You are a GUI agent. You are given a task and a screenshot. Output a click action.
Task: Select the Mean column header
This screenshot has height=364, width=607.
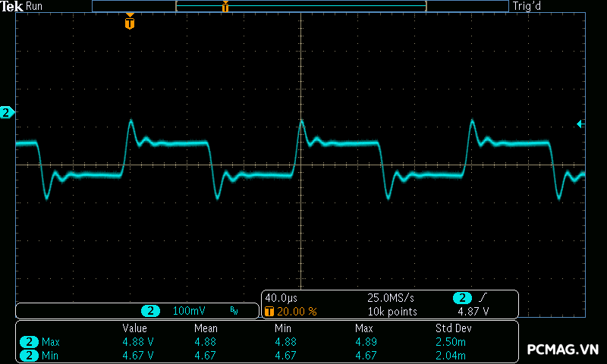coord(206,328)
